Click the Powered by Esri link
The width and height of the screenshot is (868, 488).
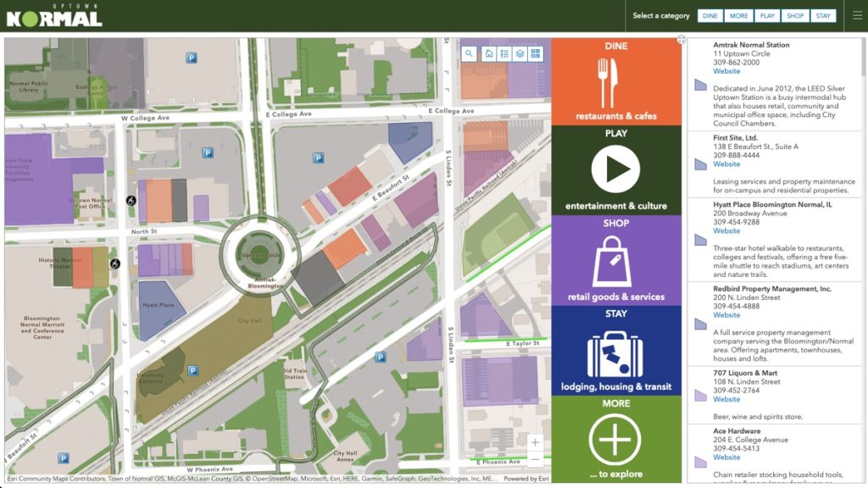pyautogui.click(x=526, y=479)
